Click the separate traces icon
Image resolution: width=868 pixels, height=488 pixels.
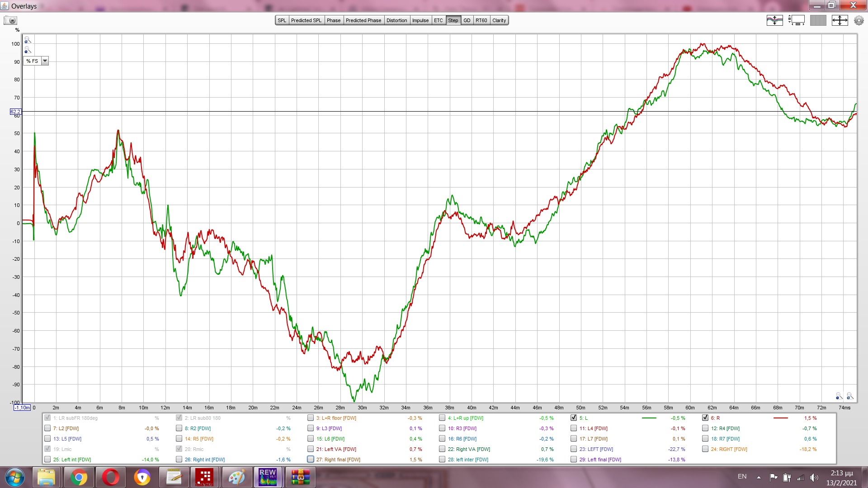pos(774,20)
